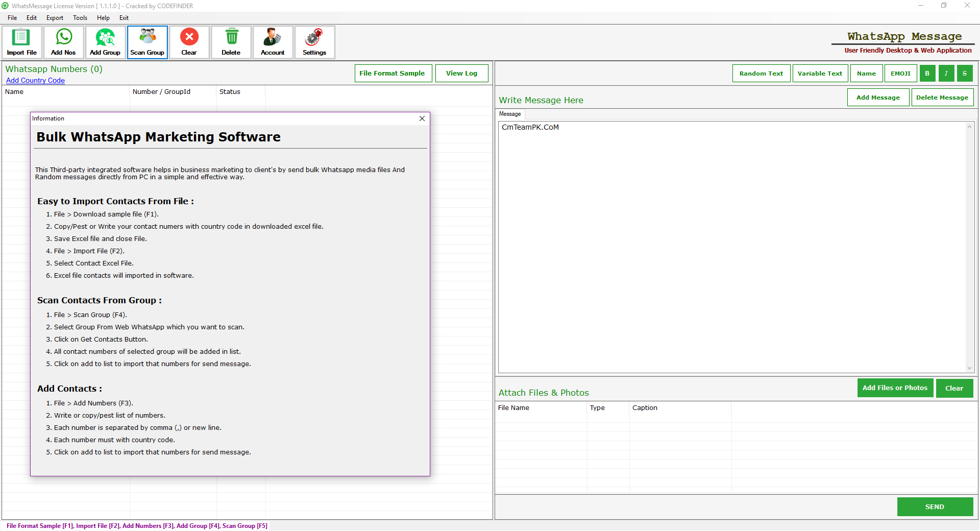Insert Random Text into message
This screenshot has height=531, width=980.
pyautogui.click(x=761, y=74)
